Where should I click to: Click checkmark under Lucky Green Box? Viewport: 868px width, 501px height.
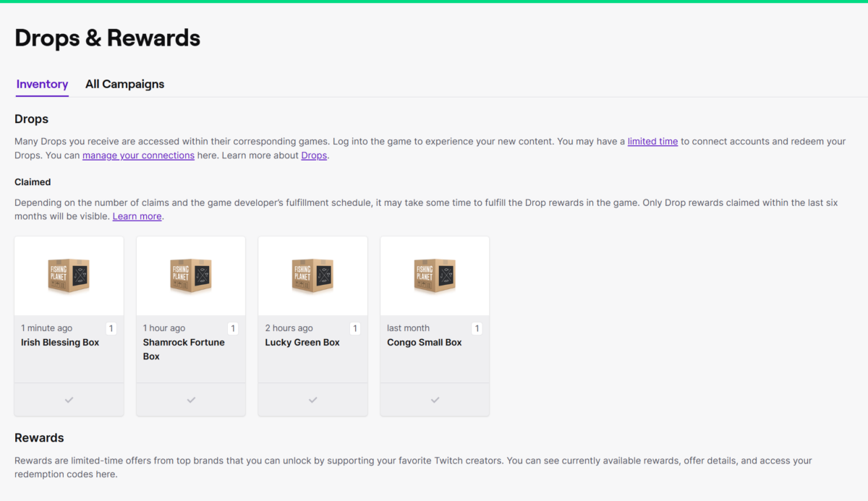[x=312, y=400]
